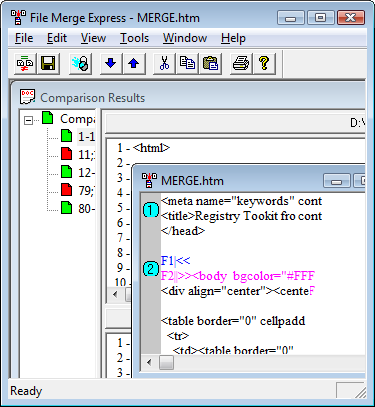Click the cyan marker number 2
The width and height of the screenshot is (375, 407).
tap(151, 269)
